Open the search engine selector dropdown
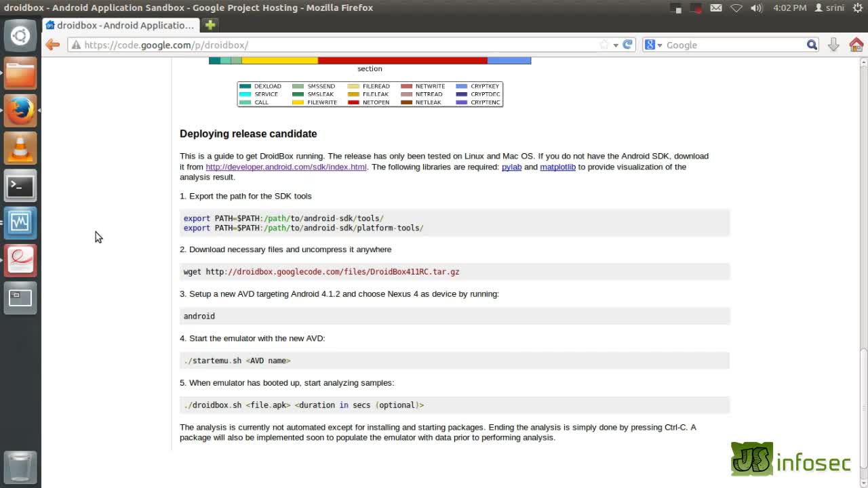 tap(653, 45)
